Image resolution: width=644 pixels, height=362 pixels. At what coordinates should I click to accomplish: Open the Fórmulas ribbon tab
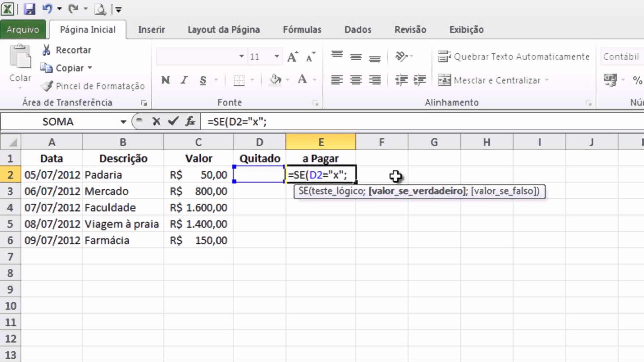(302, 29)
